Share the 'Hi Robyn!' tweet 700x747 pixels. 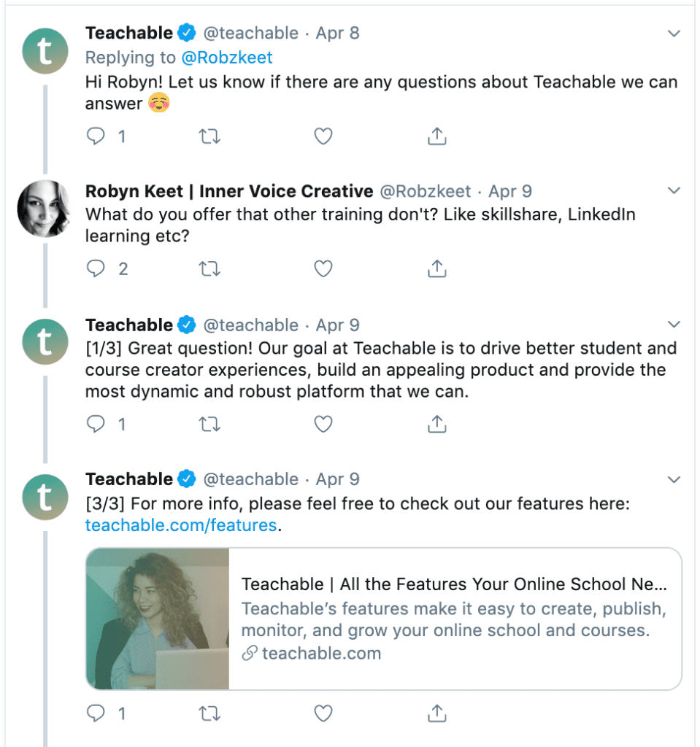click(436, 136)
